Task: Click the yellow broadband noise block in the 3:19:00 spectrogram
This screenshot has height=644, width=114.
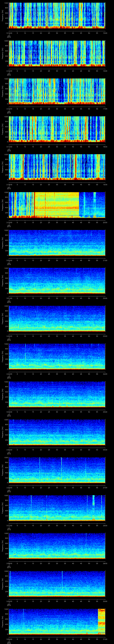Action: click(x=57, y=205)
